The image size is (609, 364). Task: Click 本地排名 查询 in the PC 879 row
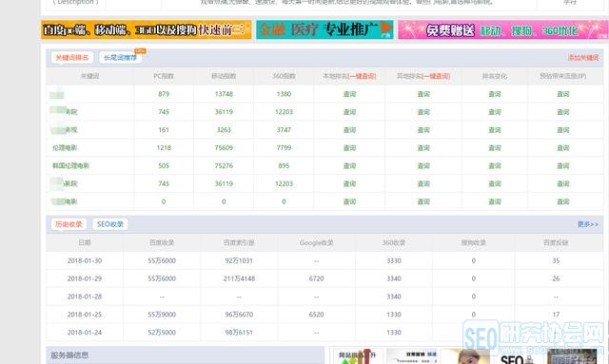[x=349, y=94]
